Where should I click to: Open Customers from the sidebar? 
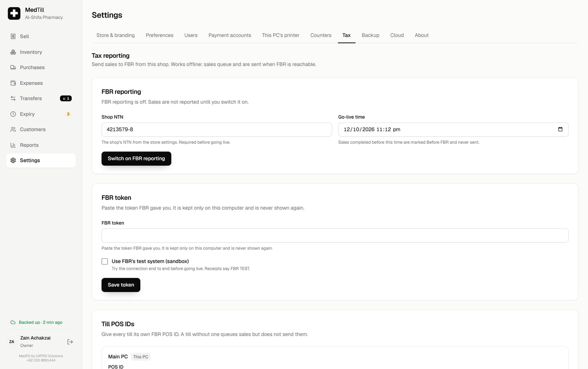click(x=41, y=129)
